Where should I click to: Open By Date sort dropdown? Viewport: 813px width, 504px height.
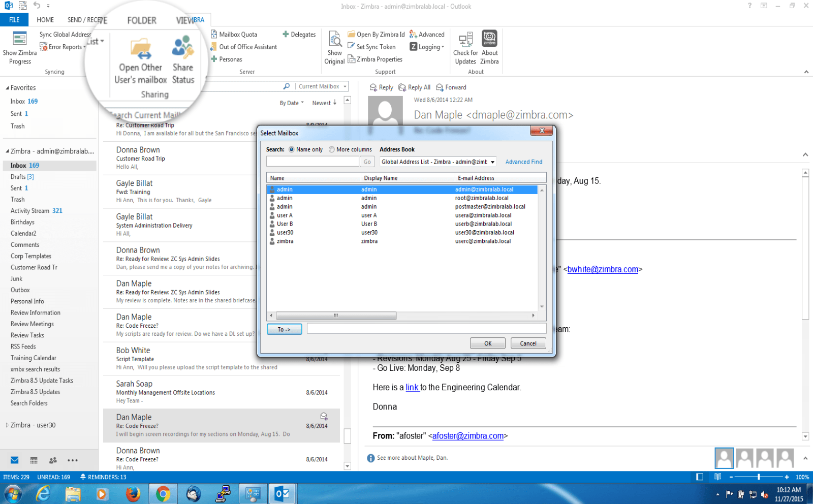coord(292,103)
